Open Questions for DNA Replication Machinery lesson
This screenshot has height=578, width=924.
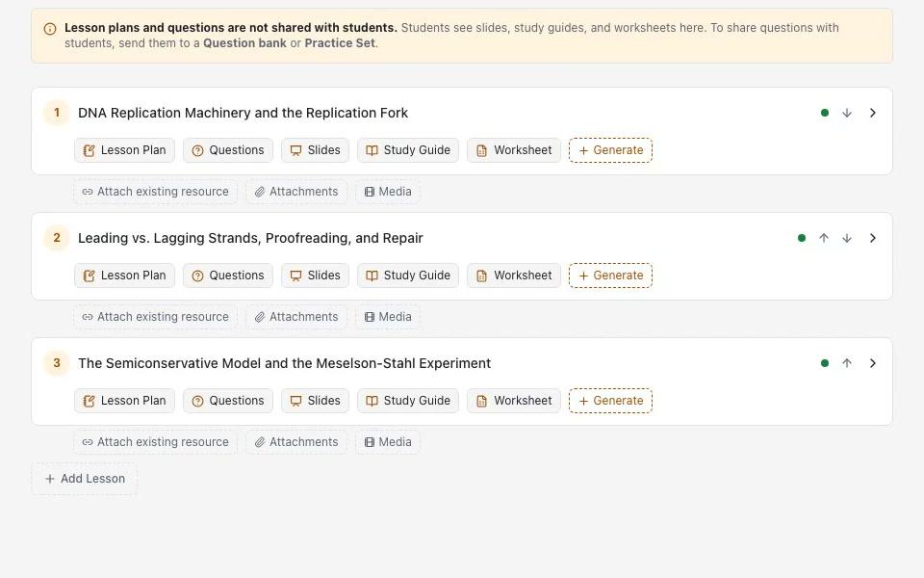pos(228,150)
